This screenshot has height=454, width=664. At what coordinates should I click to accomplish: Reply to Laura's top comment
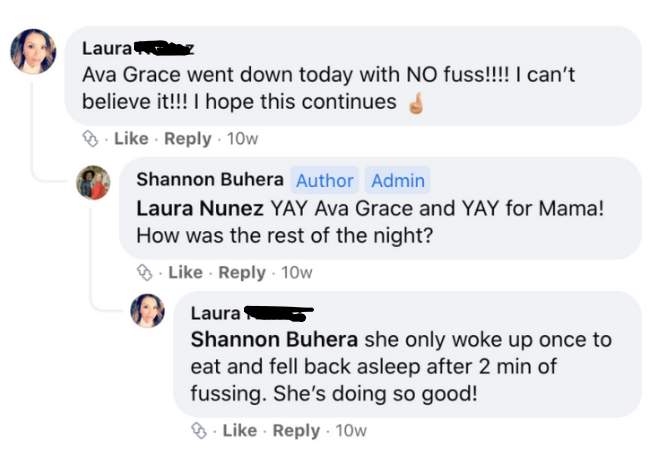coord(188,139)
